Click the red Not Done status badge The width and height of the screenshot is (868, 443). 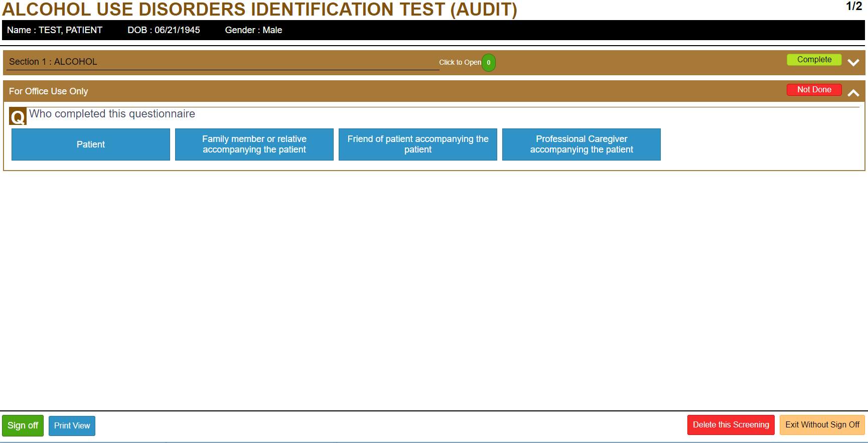click(814, 90)
